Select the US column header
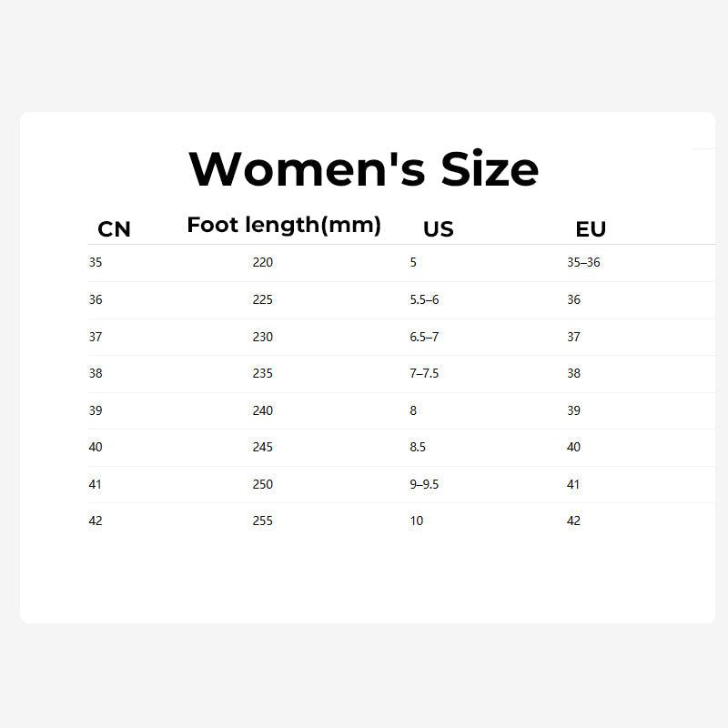Screen dimensions: 728x728 [438, 229]
